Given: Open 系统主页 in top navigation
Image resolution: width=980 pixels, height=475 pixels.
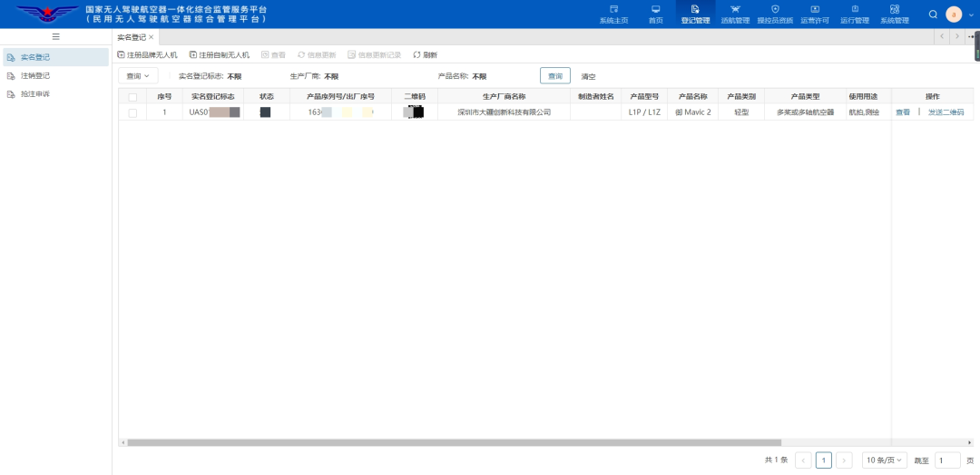Looking at the screenshot, I should coord(613,15).
